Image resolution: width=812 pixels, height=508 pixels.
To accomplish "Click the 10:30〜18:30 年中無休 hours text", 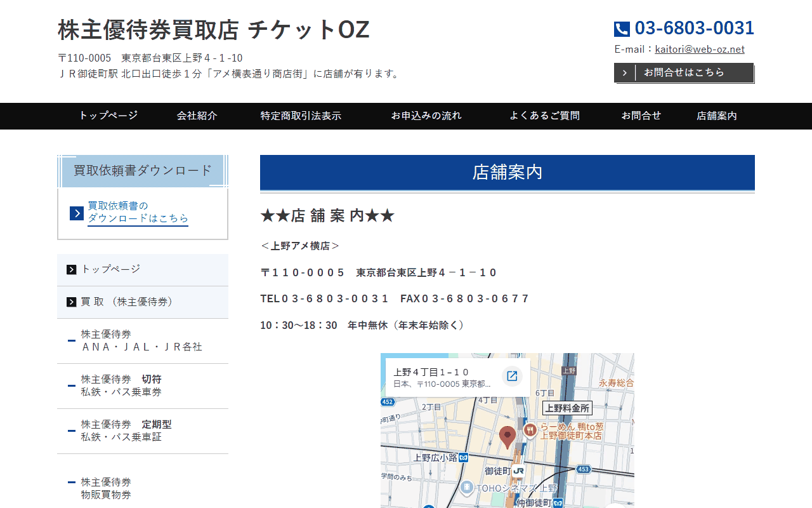I will [x=362, y=325].
